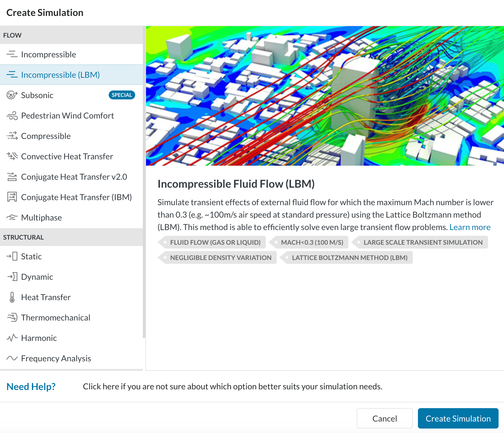Click the Heat Transfer thermometer icon
This screenshot has width=504, height=433.
pyautogui.click(x=12, y=297)
